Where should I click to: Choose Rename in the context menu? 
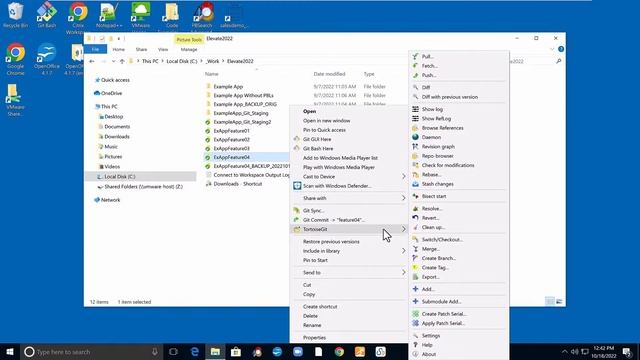tap(312, 325)
